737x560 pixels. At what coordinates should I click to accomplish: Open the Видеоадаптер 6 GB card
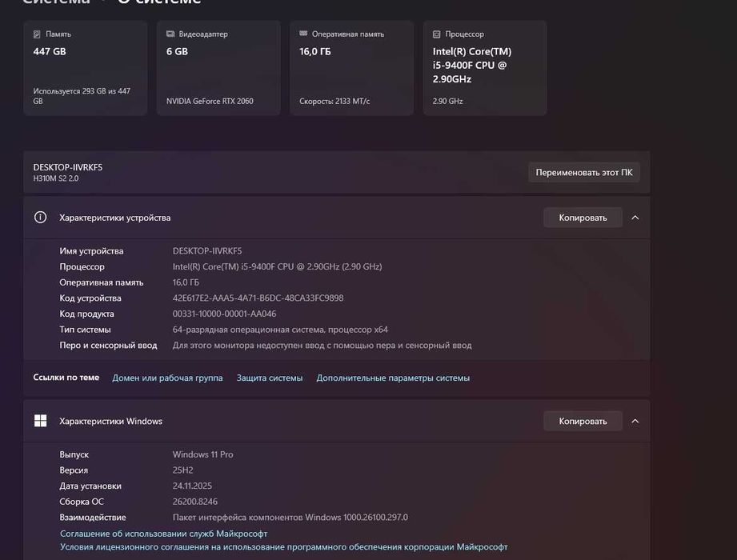218,68
